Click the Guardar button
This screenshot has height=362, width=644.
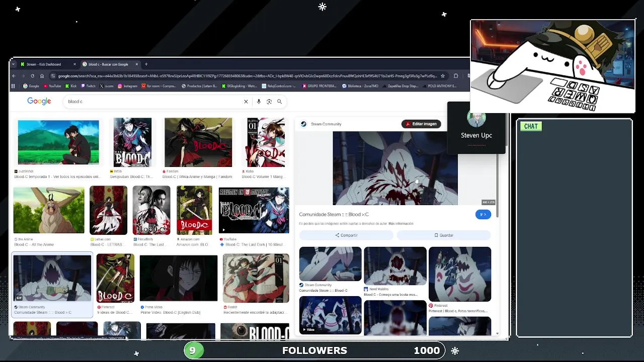[444, 235]
